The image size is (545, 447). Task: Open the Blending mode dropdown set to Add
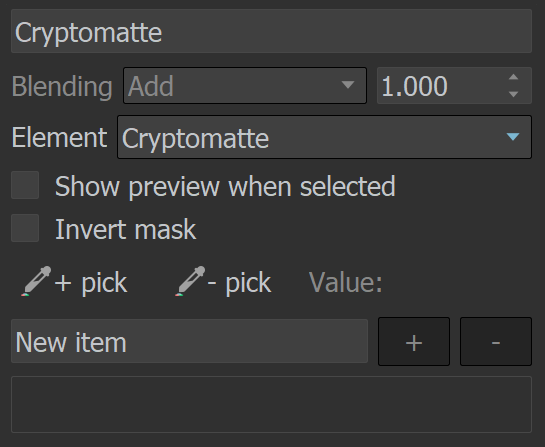[245, 86]
